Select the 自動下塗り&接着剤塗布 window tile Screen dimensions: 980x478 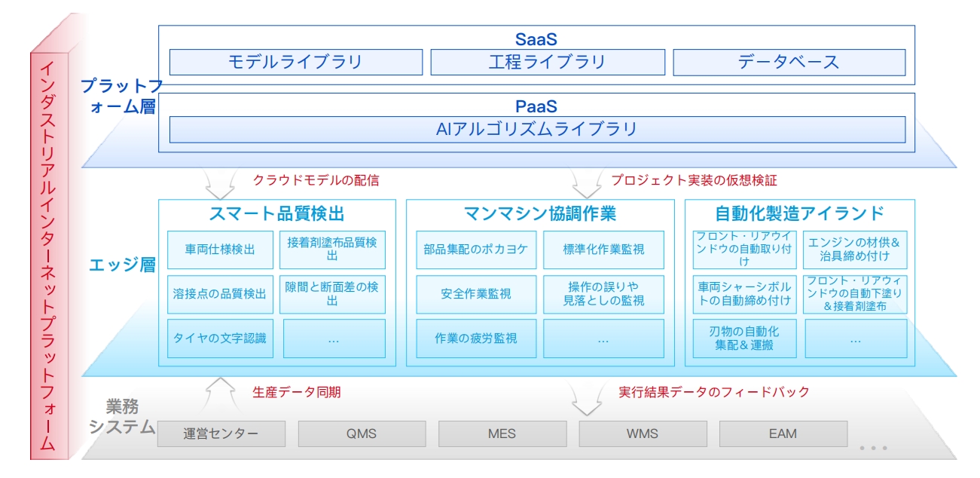(x=854, y=294)
